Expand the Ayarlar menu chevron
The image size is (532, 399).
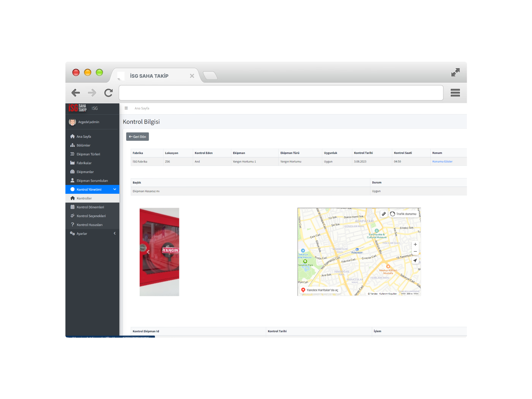(x=115, y=234)
